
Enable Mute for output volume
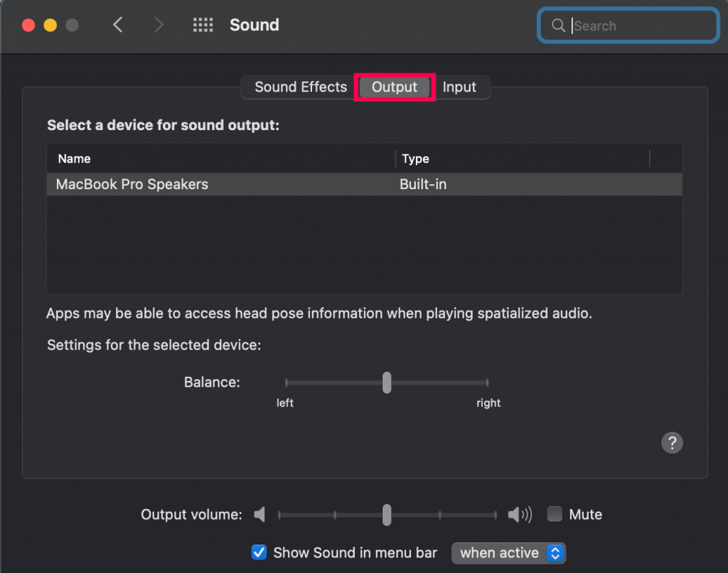click(x=554, y=514)
